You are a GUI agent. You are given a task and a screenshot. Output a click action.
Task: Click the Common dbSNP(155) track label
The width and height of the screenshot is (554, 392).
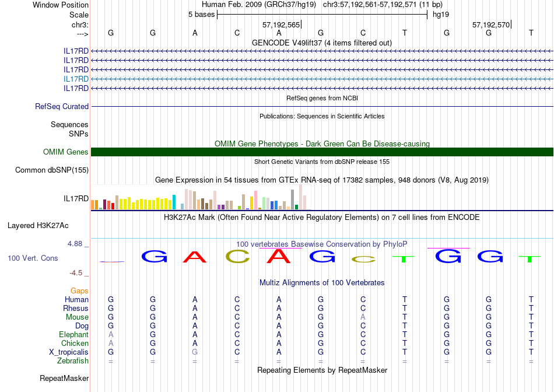(x=52, y=170)
